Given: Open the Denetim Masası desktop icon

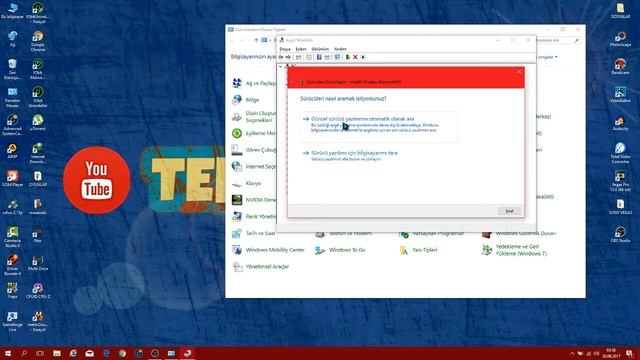Looking at the screenshot, I should [12, 97].
